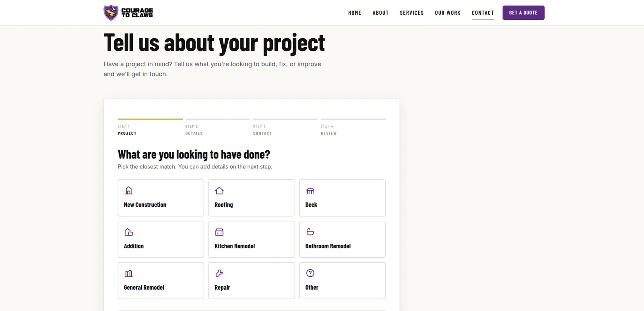The height and width of the screenshot is (311, 644).
Task: Click the 'Tell us about your project' heading
Action: (x=214, y=43)
